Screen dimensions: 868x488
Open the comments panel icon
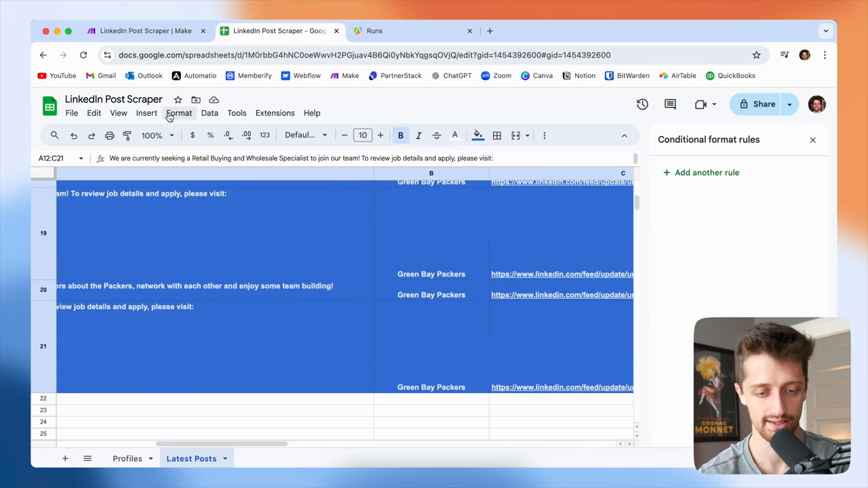(x=670, y=104)
